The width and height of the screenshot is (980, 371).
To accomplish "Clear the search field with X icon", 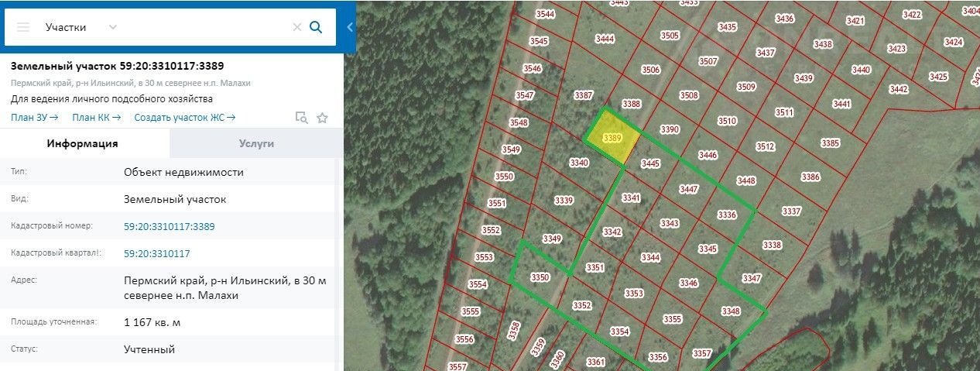I will 296,27.
